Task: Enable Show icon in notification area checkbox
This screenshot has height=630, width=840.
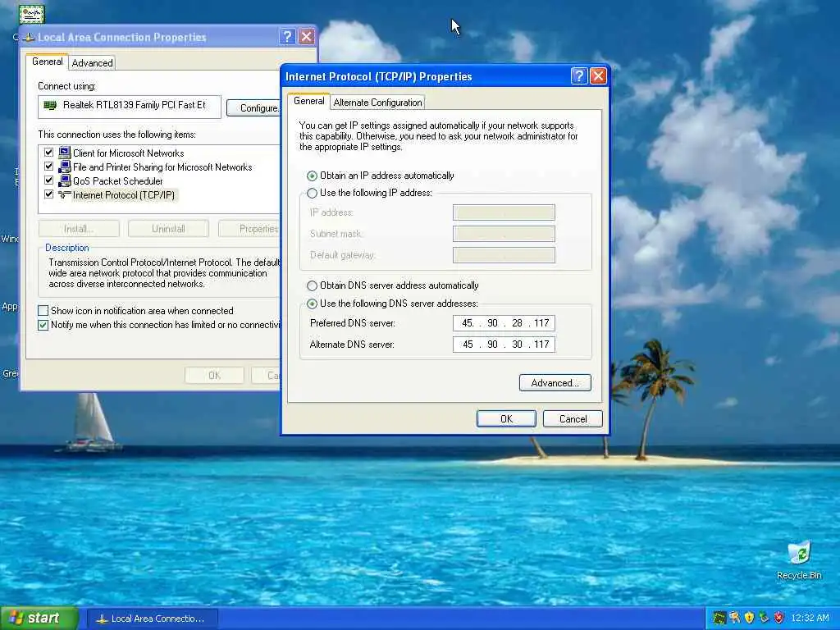Action: [43, 311]
